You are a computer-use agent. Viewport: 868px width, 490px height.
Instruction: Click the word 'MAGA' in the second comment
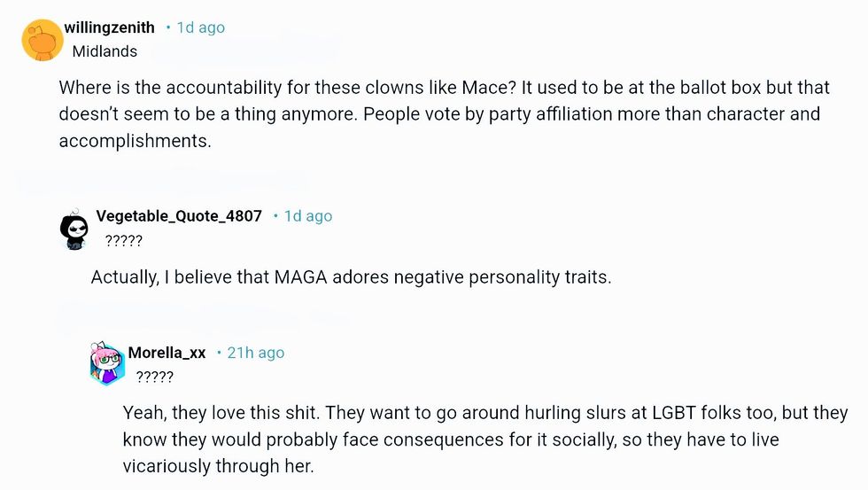(301, 276)
